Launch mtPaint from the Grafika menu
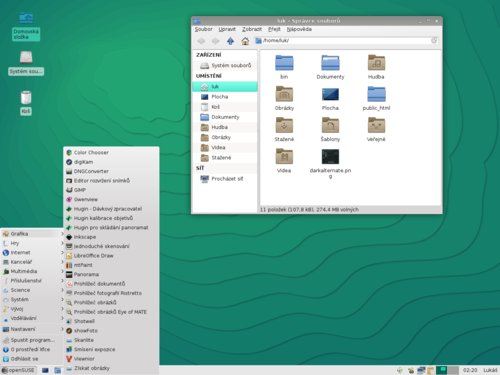This screenshot has width=500, height=375. point(111,265)
